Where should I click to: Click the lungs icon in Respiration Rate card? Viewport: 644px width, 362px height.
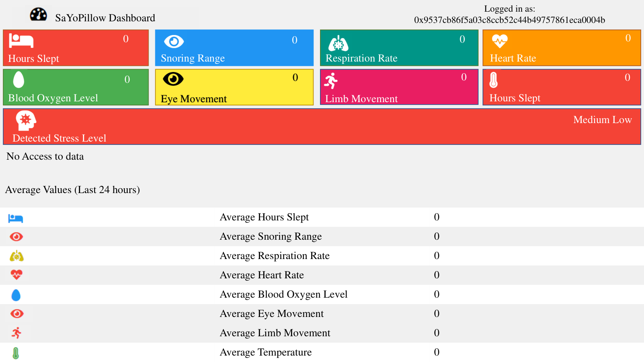coord(339,43)
